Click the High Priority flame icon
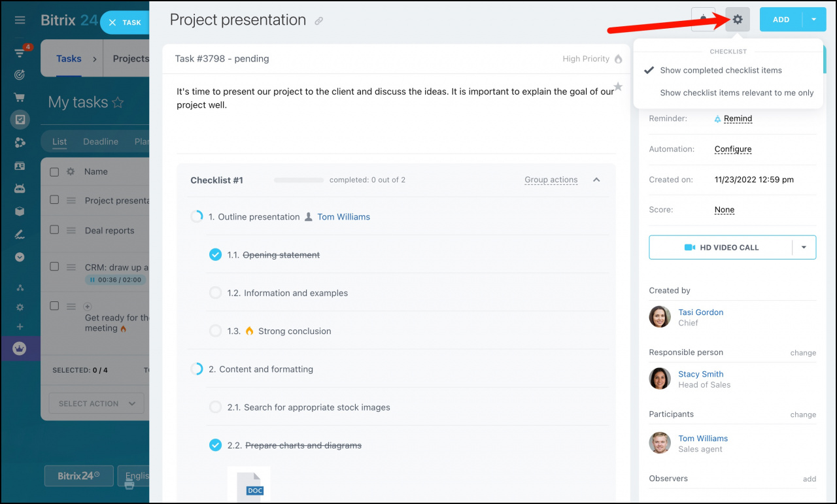 click(x=618, y=59)
